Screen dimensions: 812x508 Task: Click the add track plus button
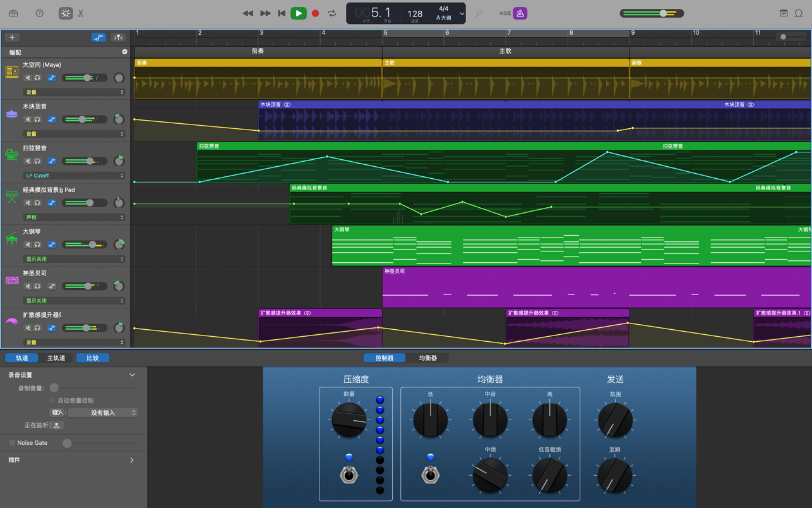pyautogui.click(x=12, y=37)
